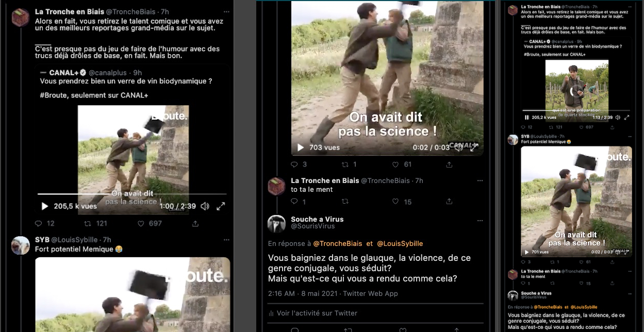Like the video tweet with 61 likes

tap(395, 164)
